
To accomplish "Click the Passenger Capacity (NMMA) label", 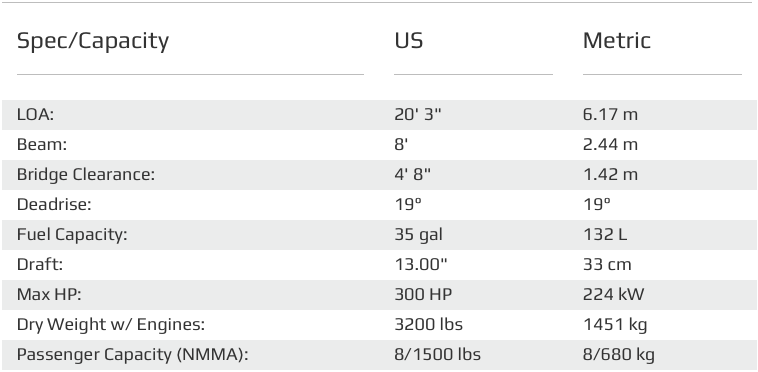I will coord(132,355).
